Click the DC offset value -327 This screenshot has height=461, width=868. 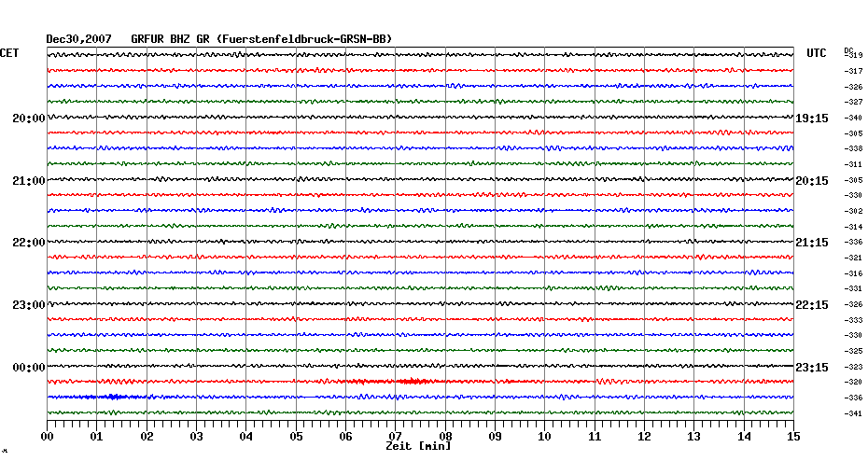point(854,103)
